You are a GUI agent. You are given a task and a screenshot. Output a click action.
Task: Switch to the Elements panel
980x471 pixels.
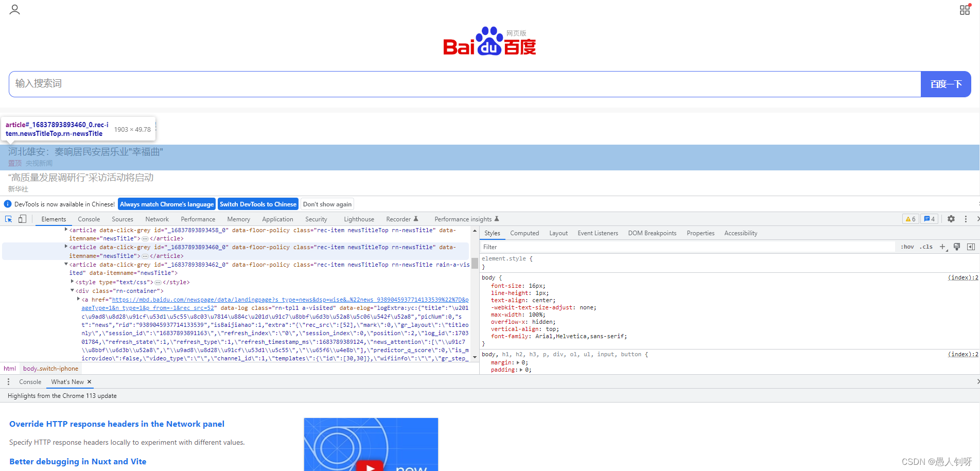coord(54,219)
